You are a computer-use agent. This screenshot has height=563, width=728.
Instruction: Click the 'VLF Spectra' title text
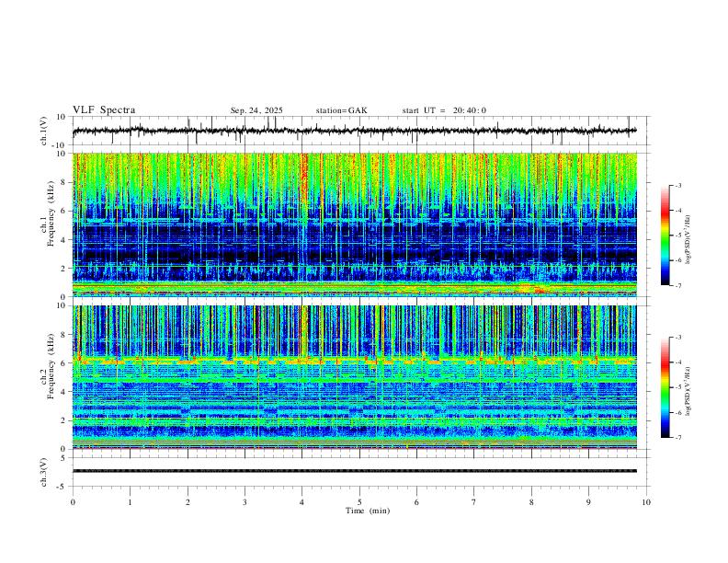104,110
